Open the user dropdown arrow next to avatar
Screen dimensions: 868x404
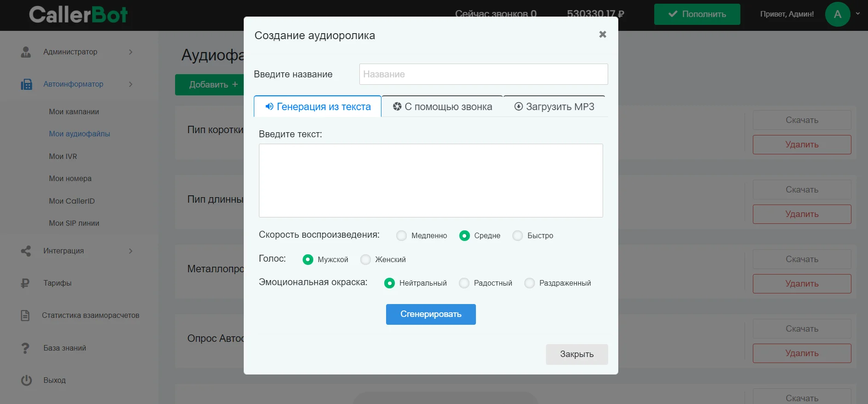point(858,14)
